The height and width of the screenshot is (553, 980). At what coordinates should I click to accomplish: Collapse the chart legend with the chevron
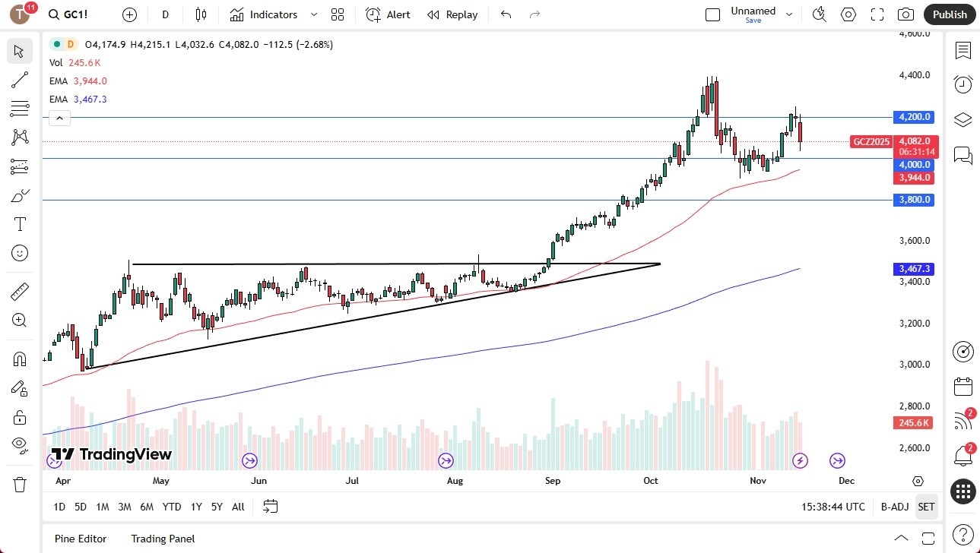[59, 118]
